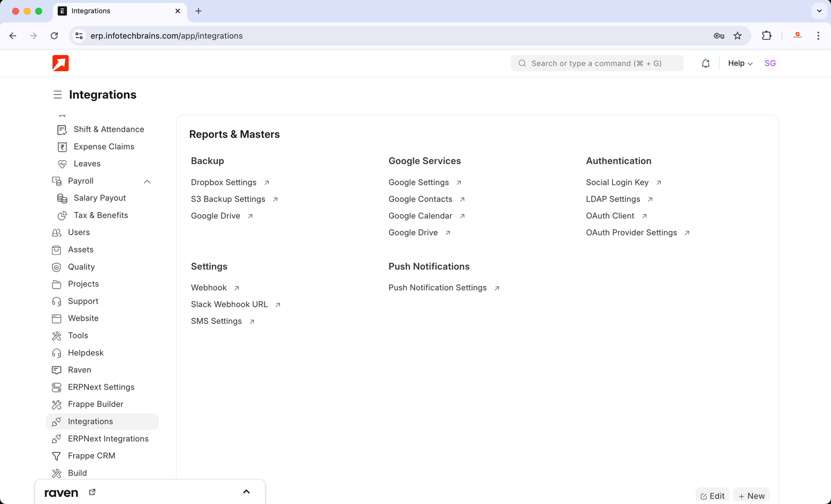Image resolution: width=831 pixels, height=504 pixels.
Task: Click the browser extensions puzzle icon
Action: point(766,36)
